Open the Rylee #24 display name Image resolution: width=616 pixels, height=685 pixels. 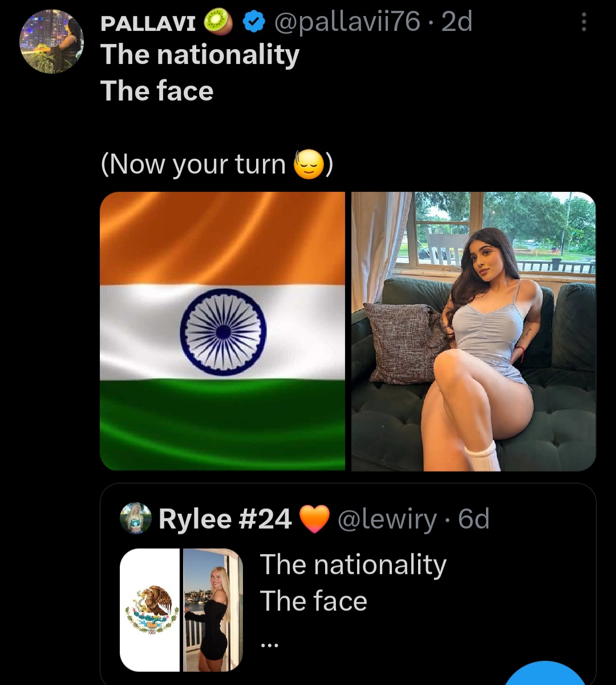225,519
